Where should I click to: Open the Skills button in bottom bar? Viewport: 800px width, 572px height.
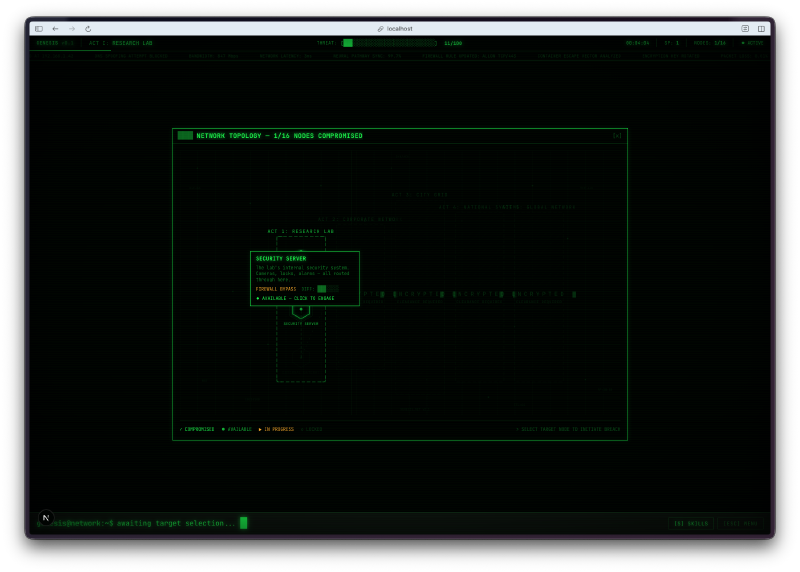(691, 523)
